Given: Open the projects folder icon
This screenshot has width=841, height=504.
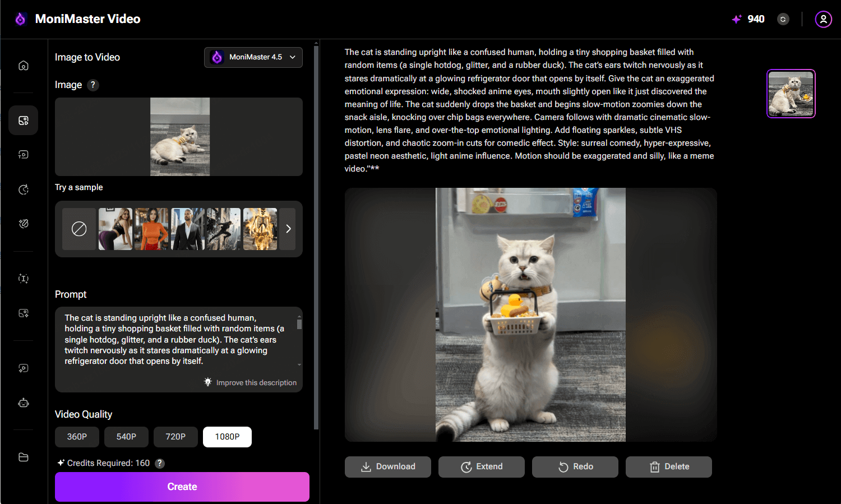Looking at the screenshot, I should point(23,457).
